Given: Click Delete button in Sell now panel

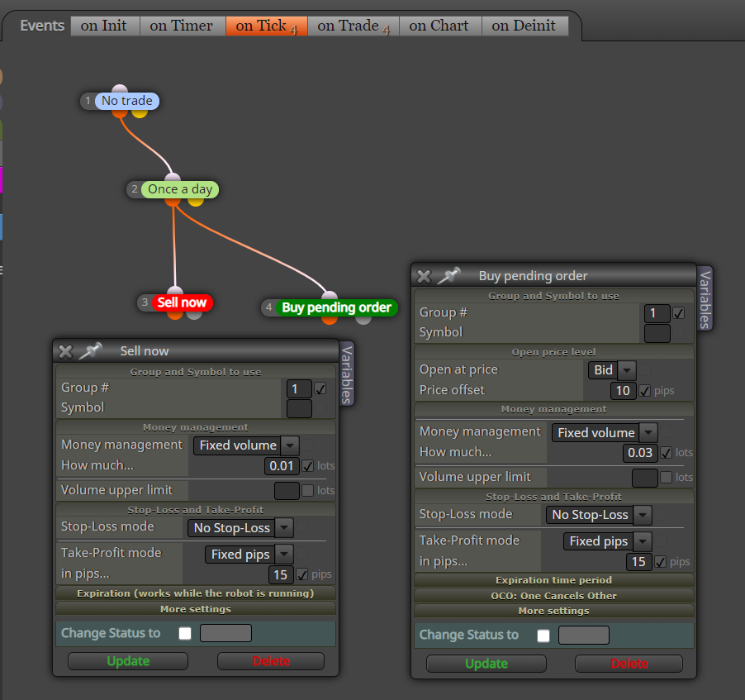Looking at the screenshot, I should [271, 661].
